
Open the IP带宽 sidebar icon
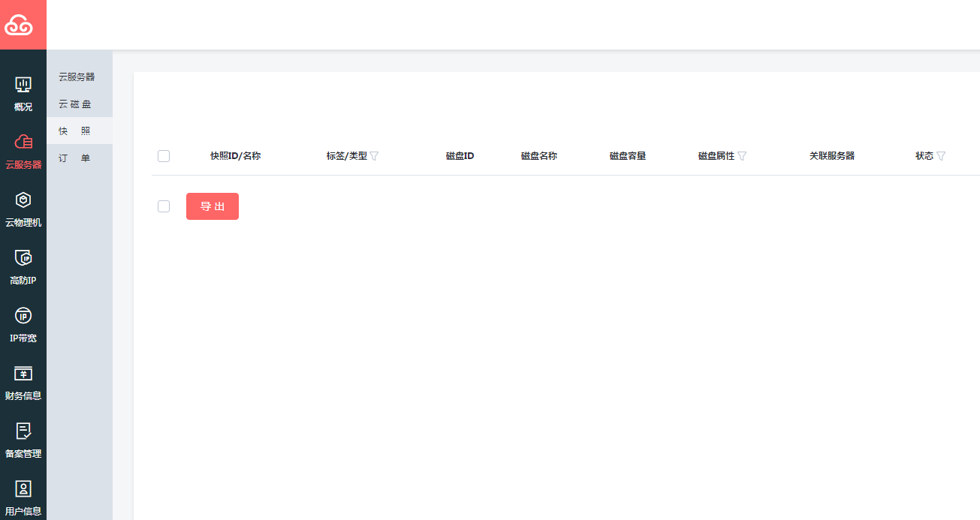(x=23, y=316)
